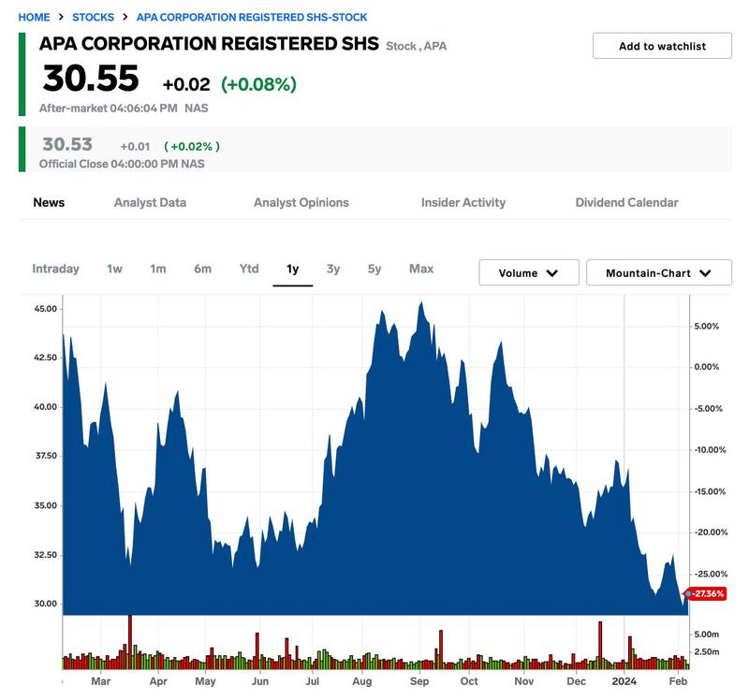Click the -25.00% percent axis label
The height and width of the screenshot is (700, 749).
711,574
